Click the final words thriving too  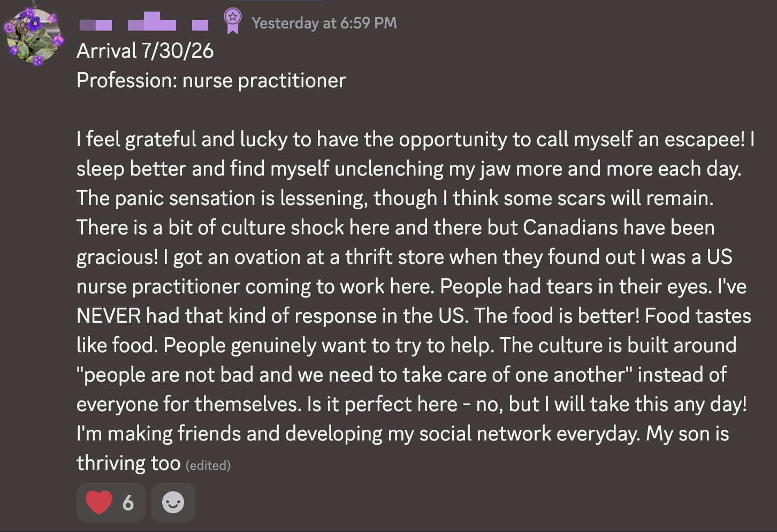tap(128, 463)
